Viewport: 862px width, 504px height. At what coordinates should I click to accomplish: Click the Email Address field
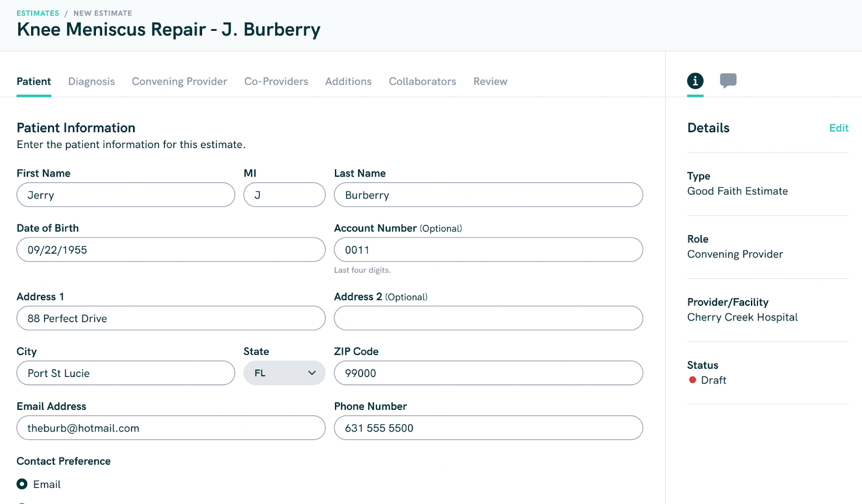171,428
